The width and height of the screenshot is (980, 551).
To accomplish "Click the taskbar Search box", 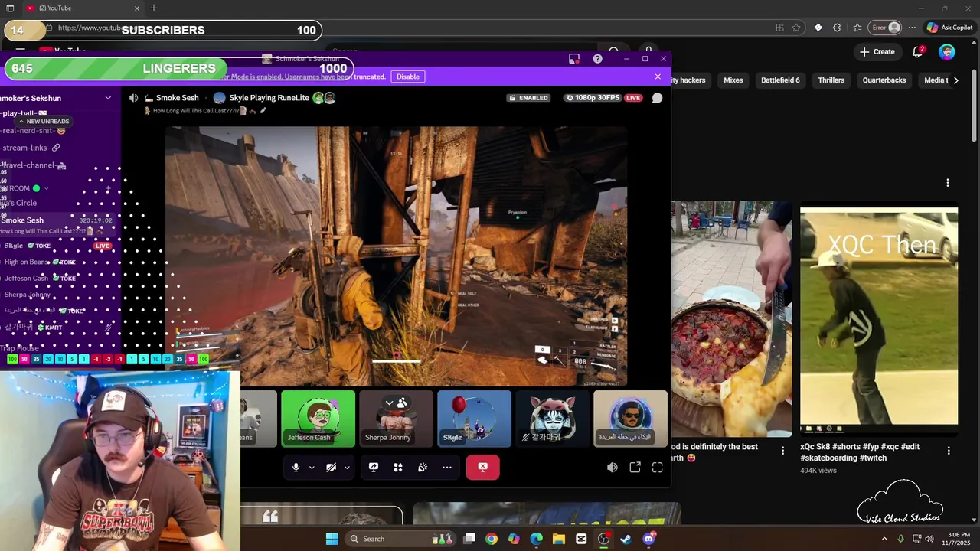I will pyautogui.click(x=399, y=539).
